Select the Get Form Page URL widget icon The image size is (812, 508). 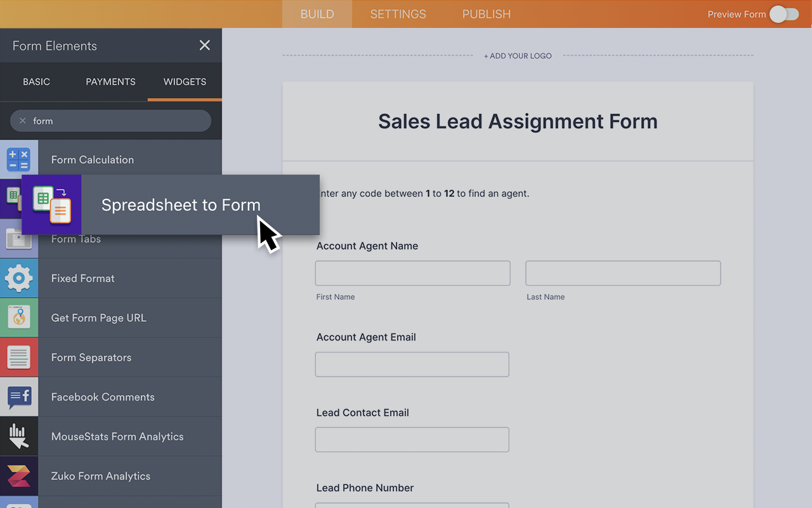tap(19, 317)
